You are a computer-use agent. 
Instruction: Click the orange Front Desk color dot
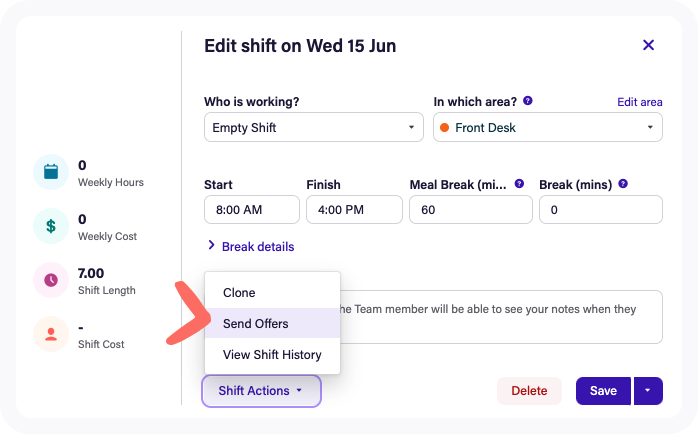tap(444, 128)
